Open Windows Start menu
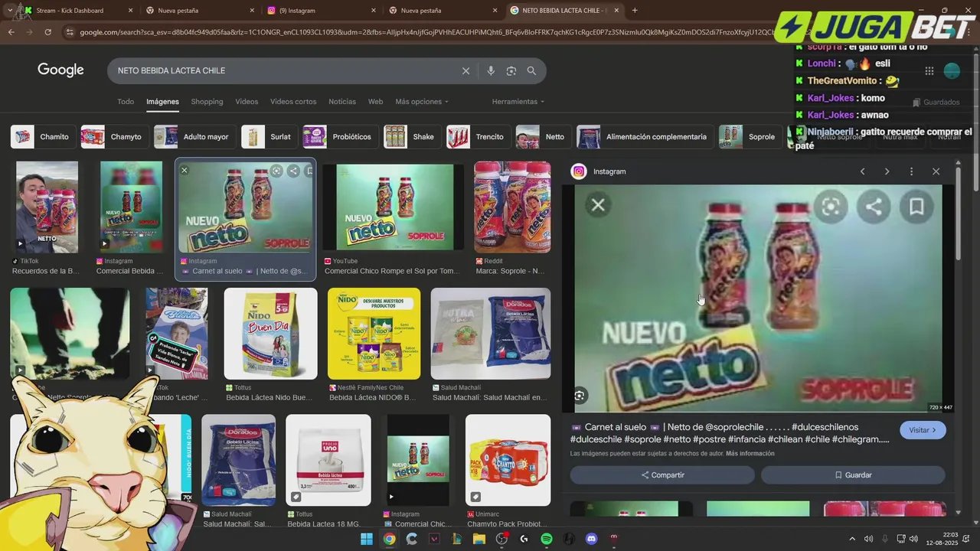The width and height of the screenshot is (980, 551). pos(367,539)
